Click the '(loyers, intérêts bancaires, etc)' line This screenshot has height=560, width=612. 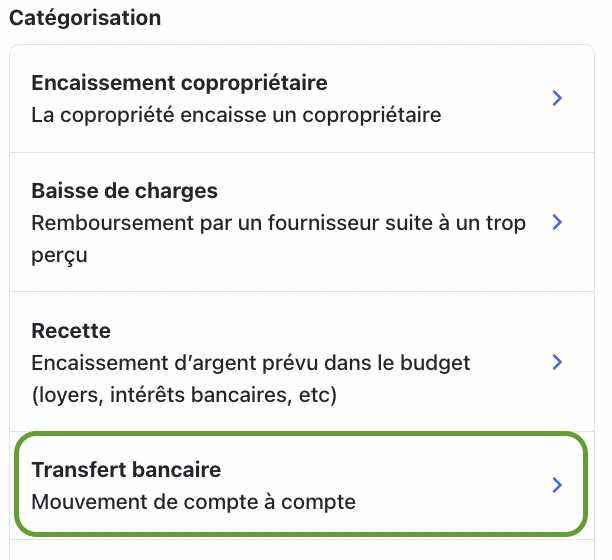[184, 395]
